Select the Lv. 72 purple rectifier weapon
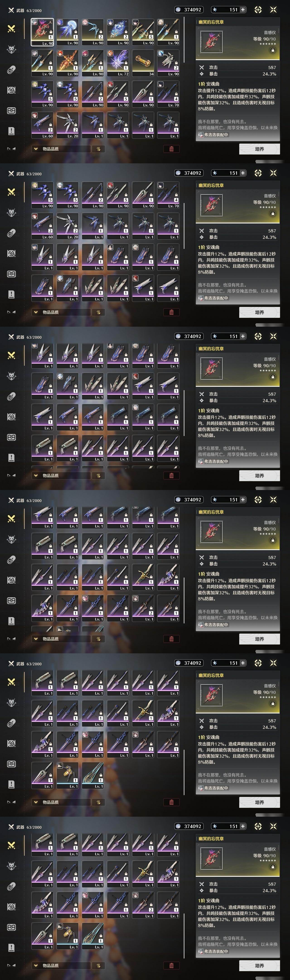290x980 pixels. point(117,63)
